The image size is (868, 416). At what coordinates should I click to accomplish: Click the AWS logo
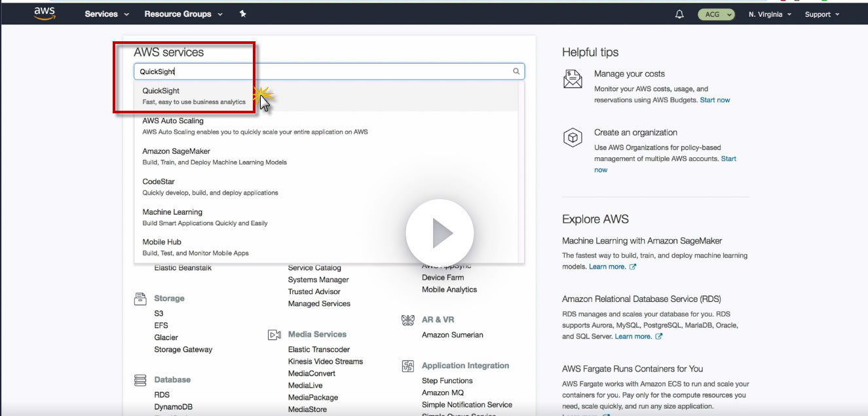pos(45,13)
